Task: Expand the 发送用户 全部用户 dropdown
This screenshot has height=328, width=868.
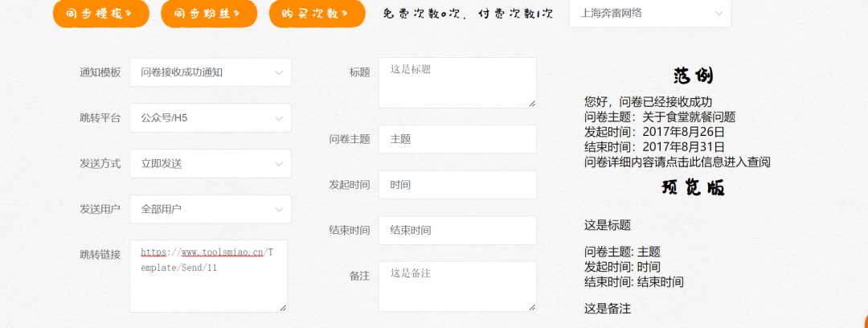Action: pos(211,209)
